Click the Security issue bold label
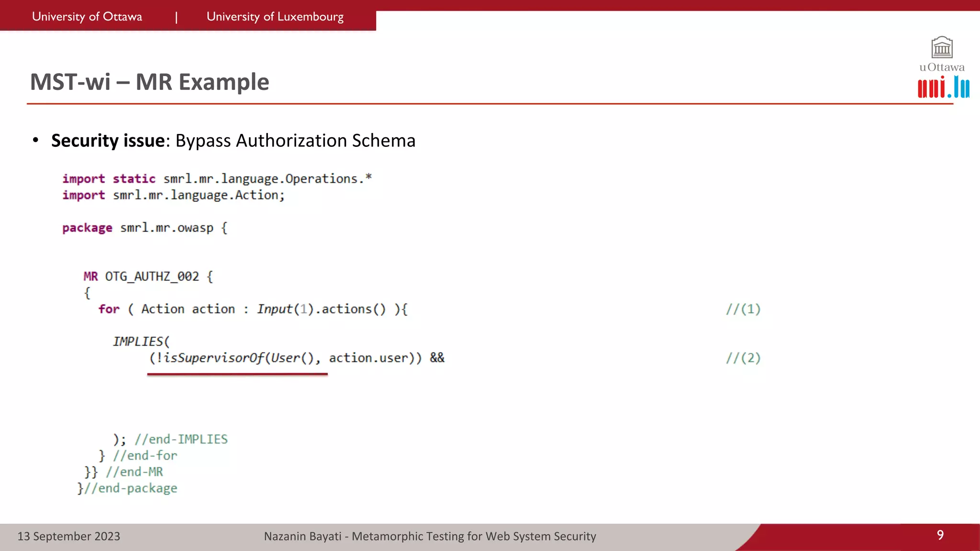Image resolution: width=980 pixels, height=551 pixels. point(108,141)
